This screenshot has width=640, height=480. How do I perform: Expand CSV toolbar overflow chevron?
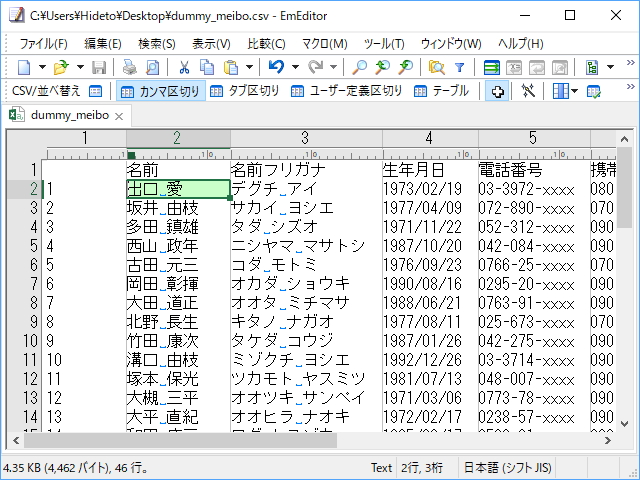(631, 87)
